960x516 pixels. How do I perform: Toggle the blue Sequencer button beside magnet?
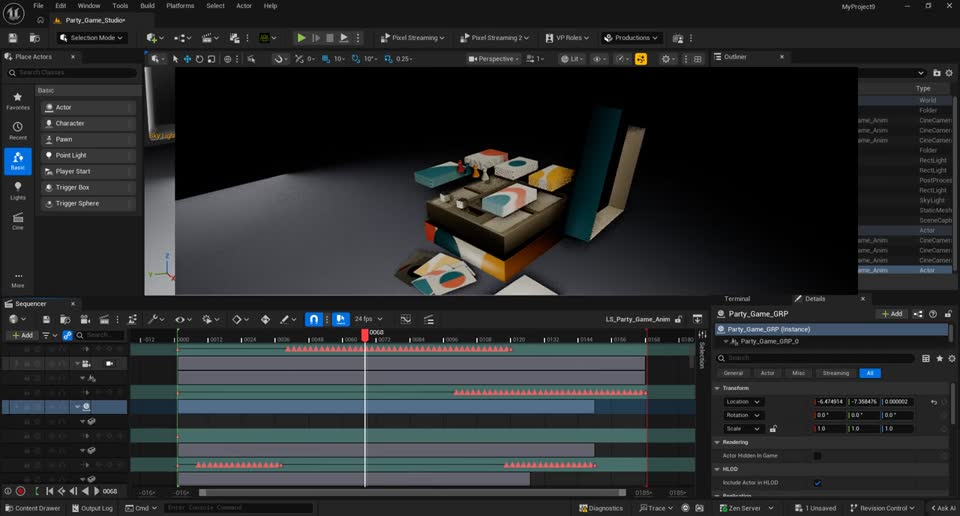click(341, 319)
